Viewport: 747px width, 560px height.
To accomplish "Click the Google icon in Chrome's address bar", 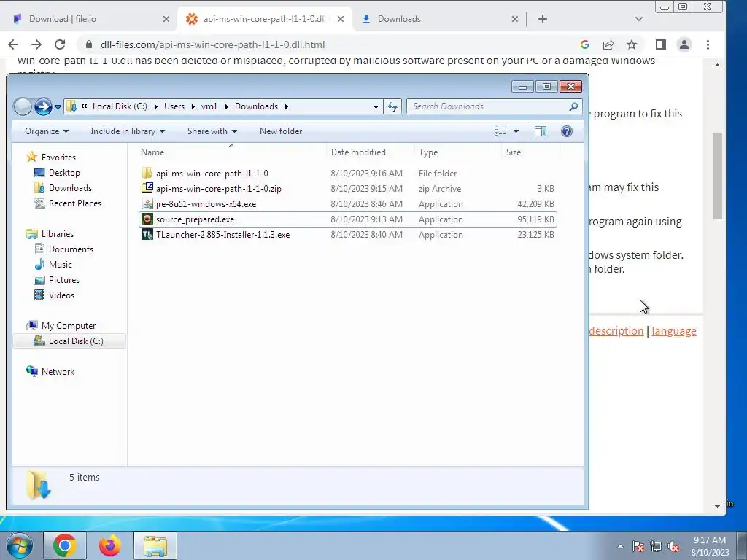I will [585, 44].
